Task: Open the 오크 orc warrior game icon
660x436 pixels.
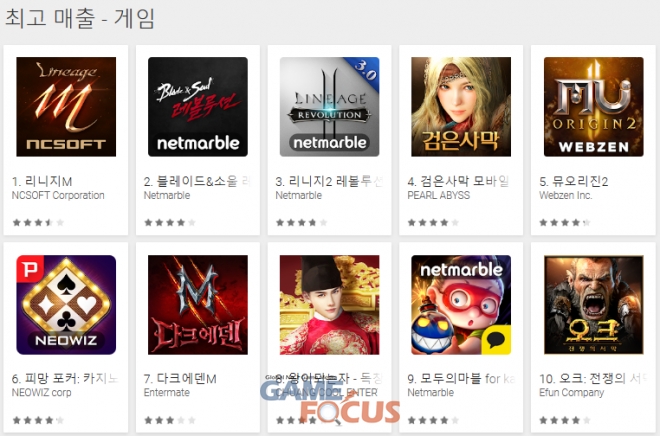Action: 593,305
